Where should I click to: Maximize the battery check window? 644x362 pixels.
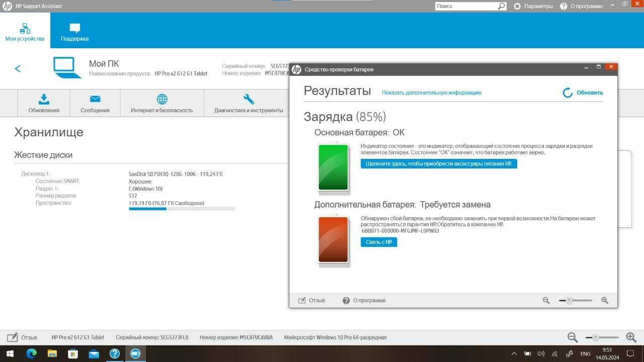[x=598, y=67]
